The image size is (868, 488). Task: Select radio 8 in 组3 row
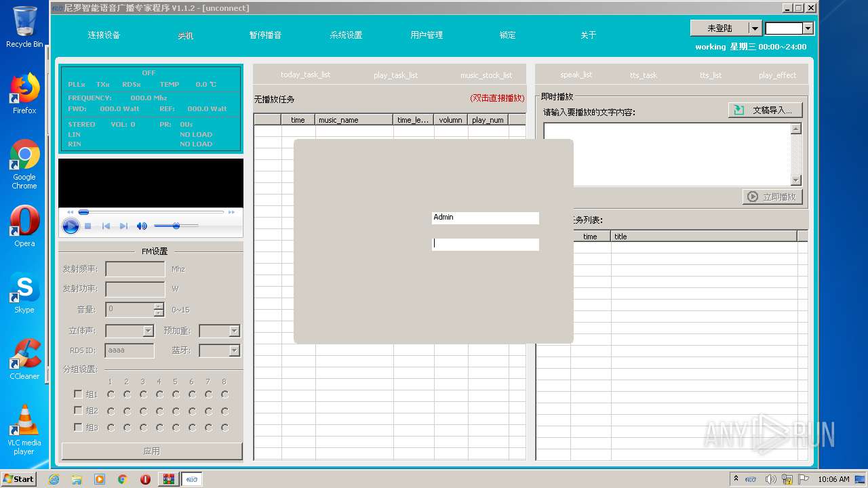224,428
